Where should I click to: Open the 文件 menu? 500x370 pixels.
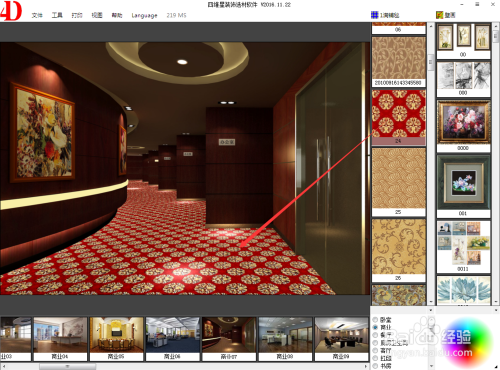click(x=37, y=15)
